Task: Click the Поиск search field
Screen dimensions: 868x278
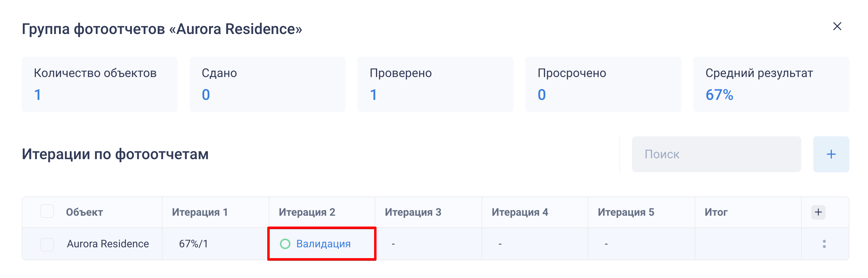Action: click(716, 154)
